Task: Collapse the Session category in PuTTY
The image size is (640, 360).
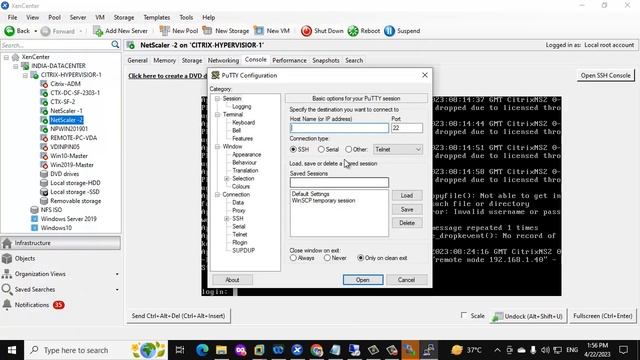Action: [x=218, y=98]
